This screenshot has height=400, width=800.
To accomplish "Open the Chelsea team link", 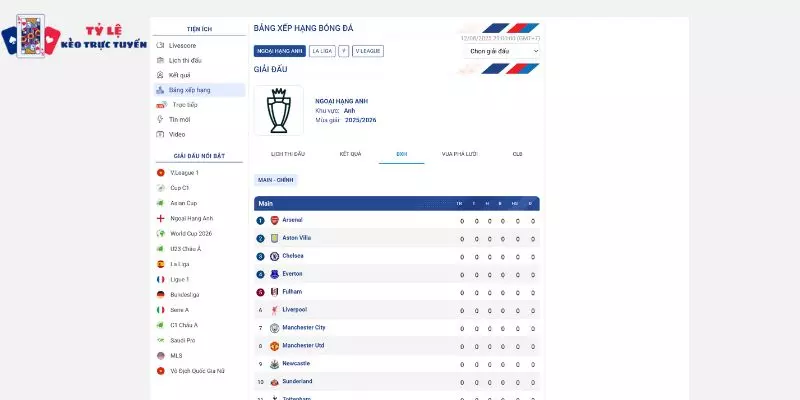I will (x=293, y=256).
